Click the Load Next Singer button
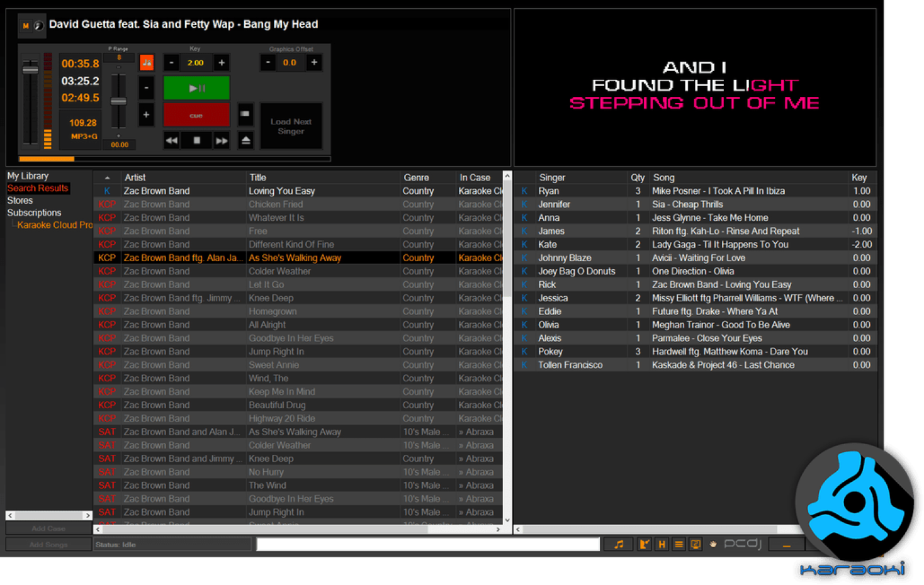The height and width of the screenshot is (585, 924). point(291,126)
